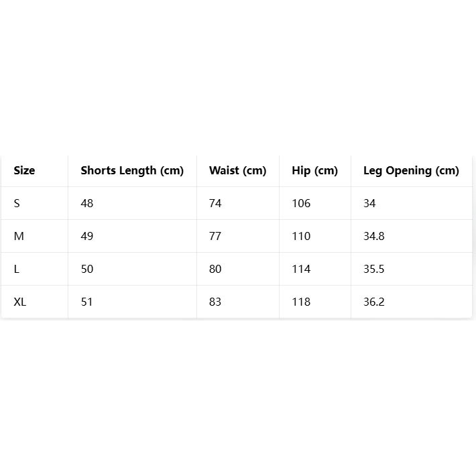
Task: Click the Shorts Length (cm) header
Action: pos(132,170)
